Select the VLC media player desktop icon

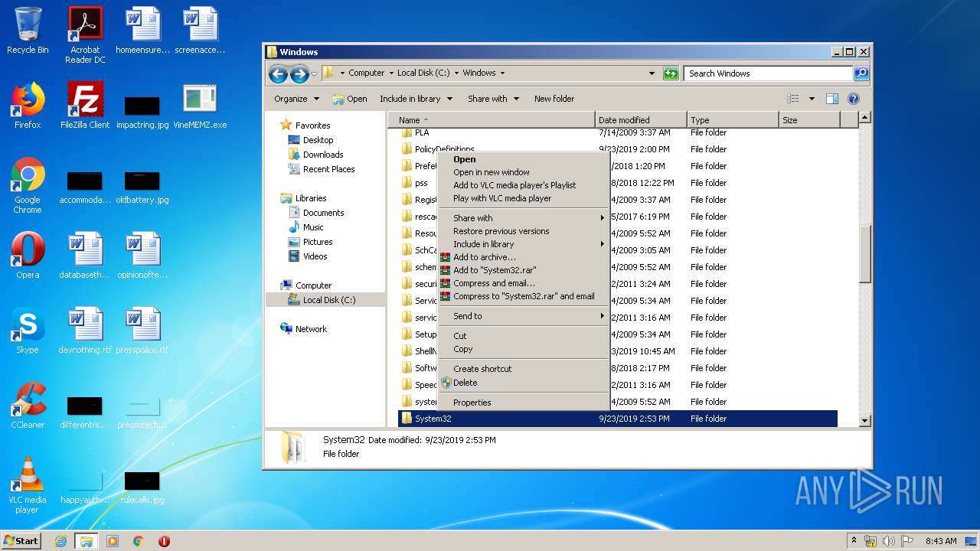pos(28,485)
